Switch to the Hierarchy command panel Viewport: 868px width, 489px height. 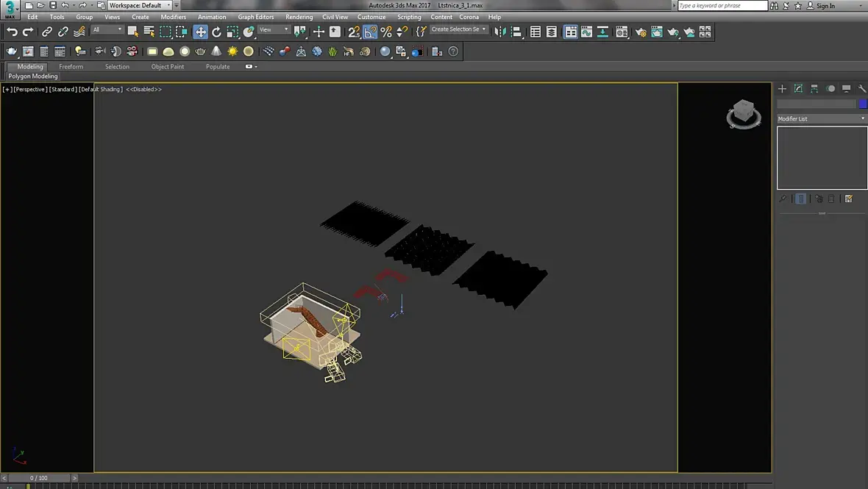click(x=814, y=88)
